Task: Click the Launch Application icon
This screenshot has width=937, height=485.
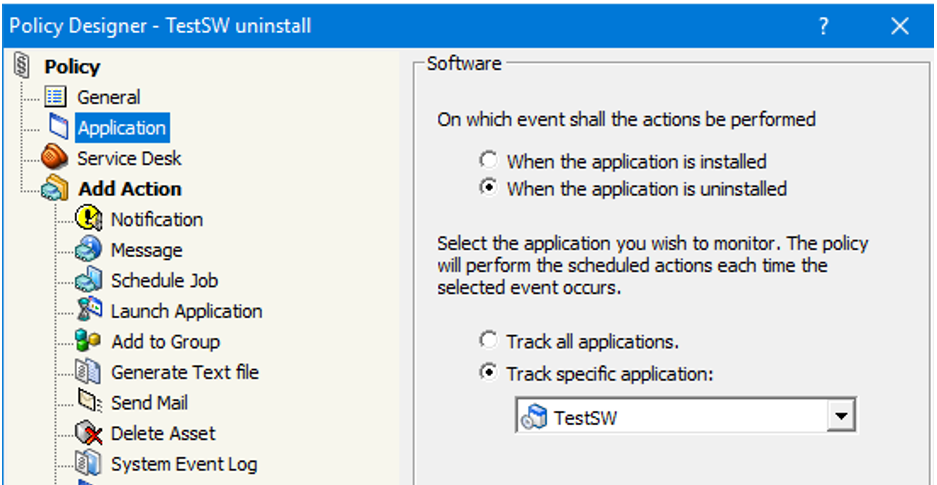Action: 89,311
